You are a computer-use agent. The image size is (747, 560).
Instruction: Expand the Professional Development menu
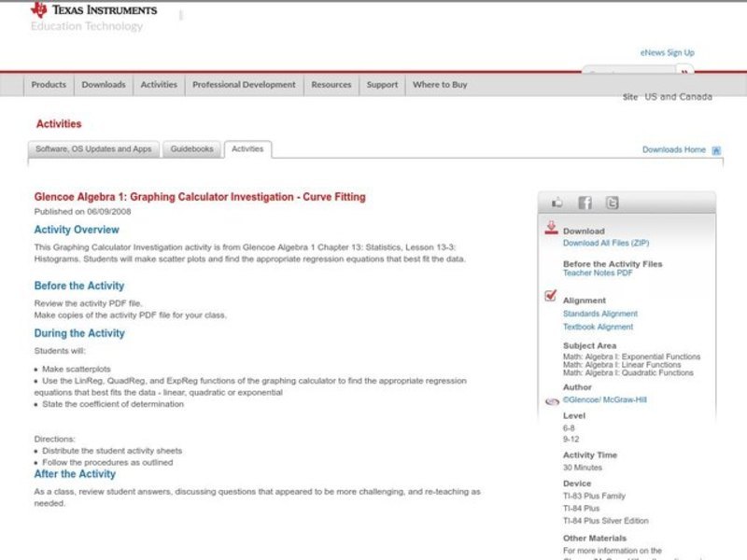click(x=244, y=85)
